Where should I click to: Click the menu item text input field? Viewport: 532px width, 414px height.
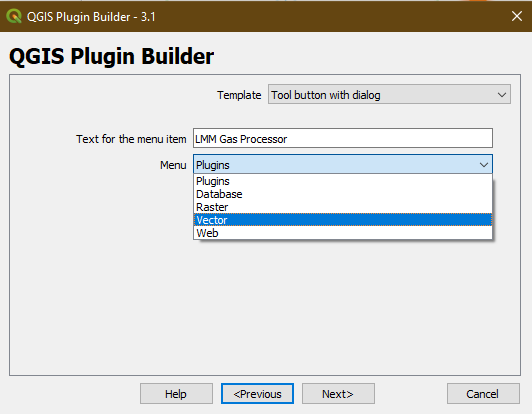pyautogui.click(x=343, y=138)
